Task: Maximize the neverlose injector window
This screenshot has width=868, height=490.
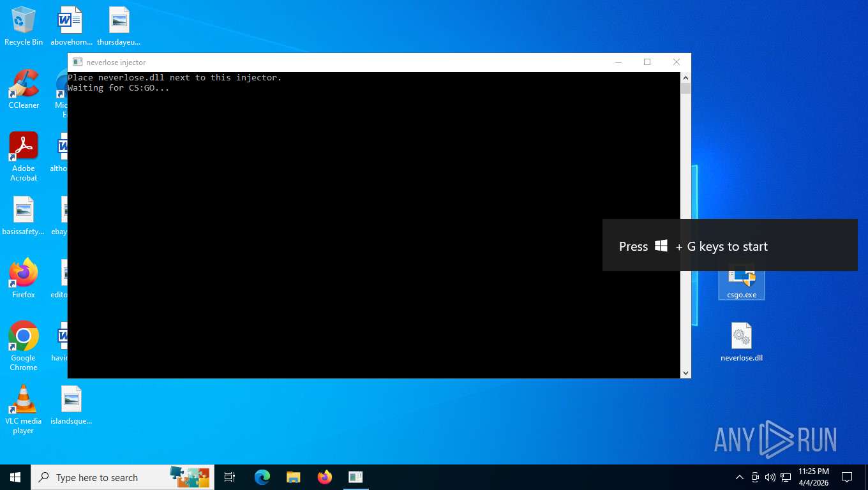Action: (647, 62)
